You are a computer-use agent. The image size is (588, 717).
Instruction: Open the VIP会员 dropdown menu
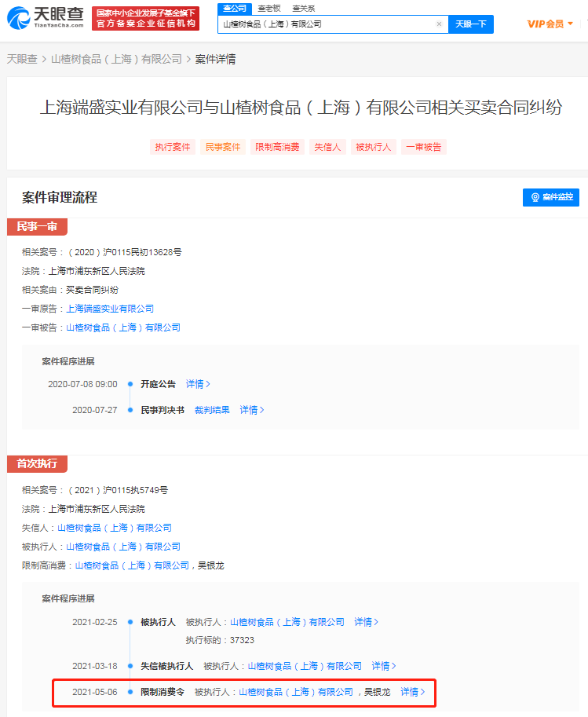[x=550, y=24]
